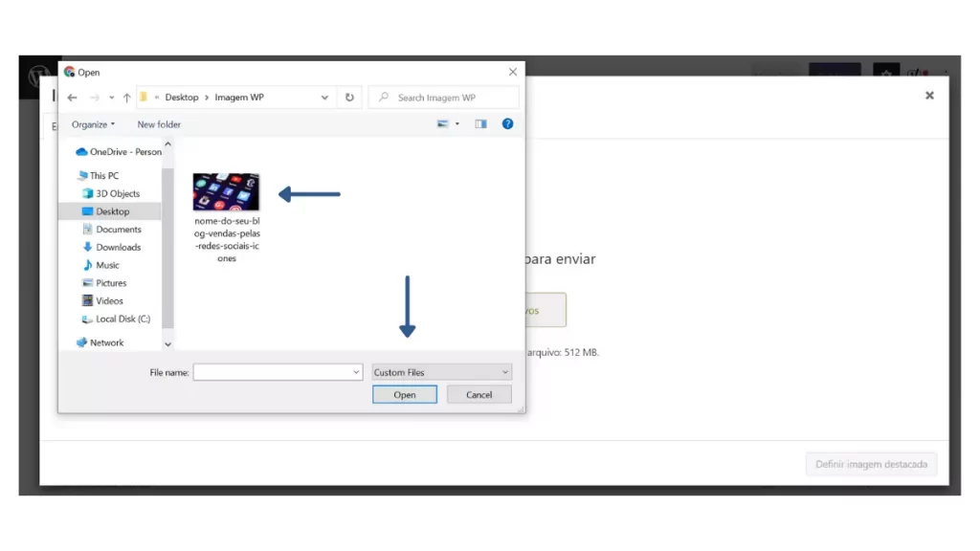This screenshot has height=551, width=980.
Task: Open Videos in the navigation pane
Action: click(x=102, y=301)
